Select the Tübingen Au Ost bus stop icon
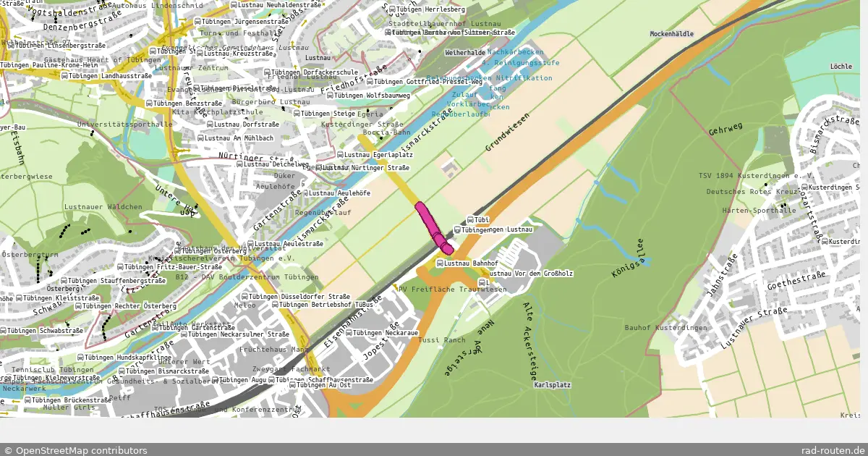 click(291, 385)
